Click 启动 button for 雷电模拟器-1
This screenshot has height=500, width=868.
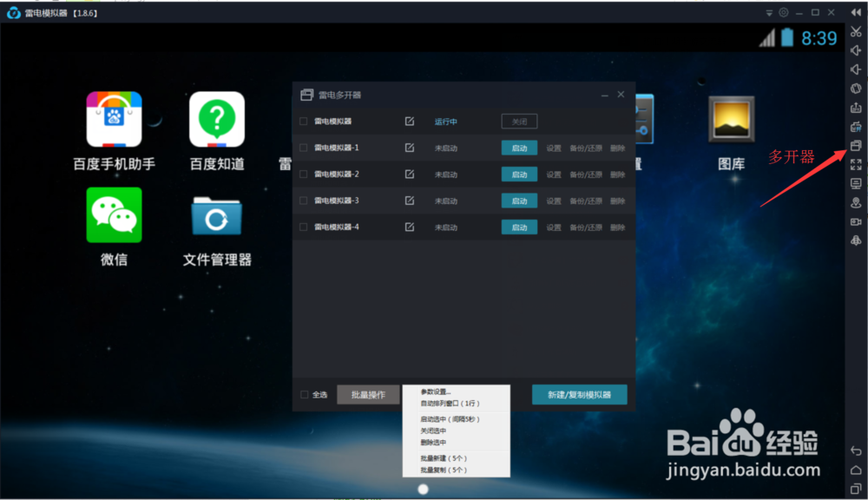pos(519,148)
